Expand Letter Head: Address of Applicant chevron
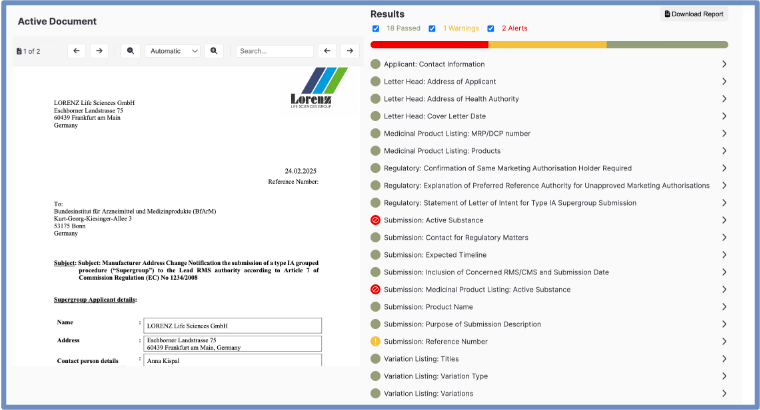 (x=724, y=81)
